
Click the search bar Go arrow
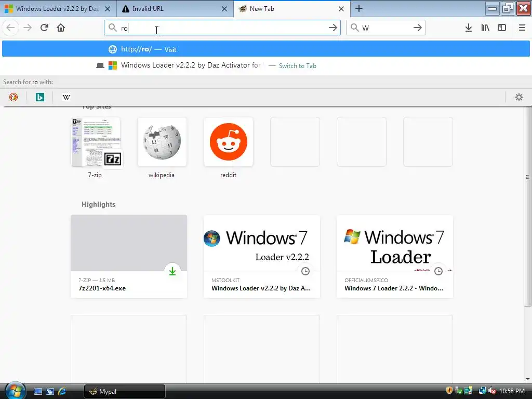pos(417,28)
